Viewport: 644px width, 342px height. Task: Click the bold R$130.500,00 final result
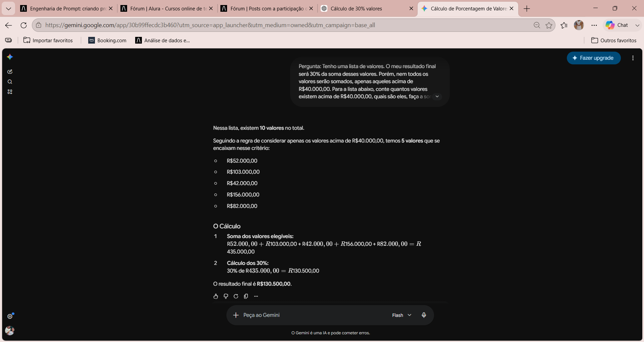tap(274, 284)
